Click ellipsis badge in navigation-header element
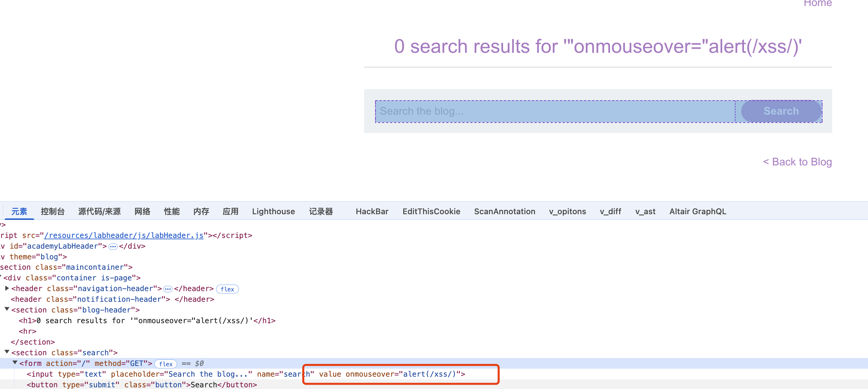The height and width of the screenshot is (389, 868). coord(168,289)
